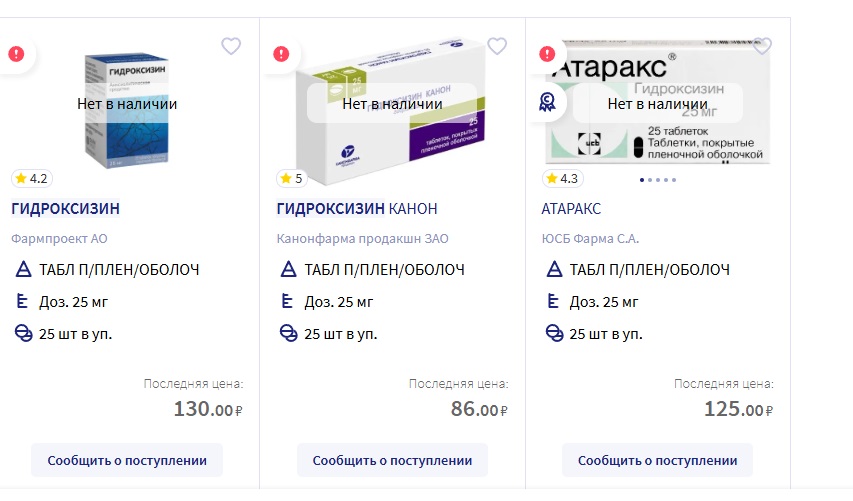Click 4.2 star rating badge
The height and width of the screenshot is (501, 853).
click(x=31, y=179)
